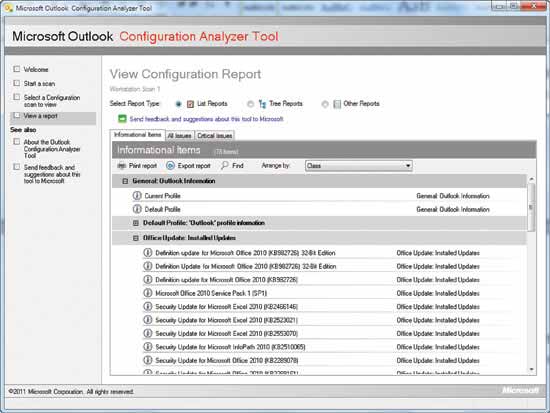
Task: Click Select a Configuration scan checkbox
Action: point(16,97)
